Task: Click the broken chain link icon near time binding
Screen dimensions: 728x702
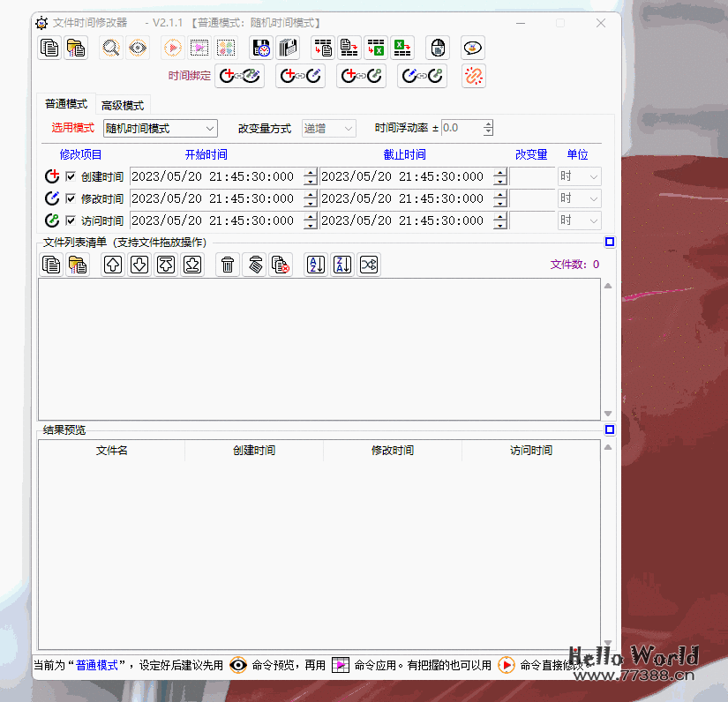Action: coord(473,76)
